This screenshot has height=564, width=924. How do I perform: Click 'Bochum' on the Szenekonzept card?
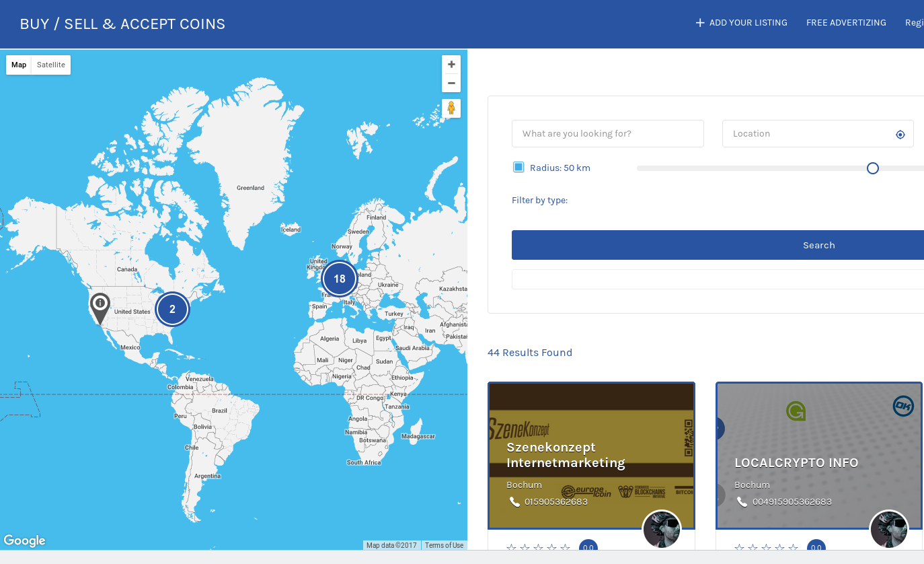click(524, 485)
